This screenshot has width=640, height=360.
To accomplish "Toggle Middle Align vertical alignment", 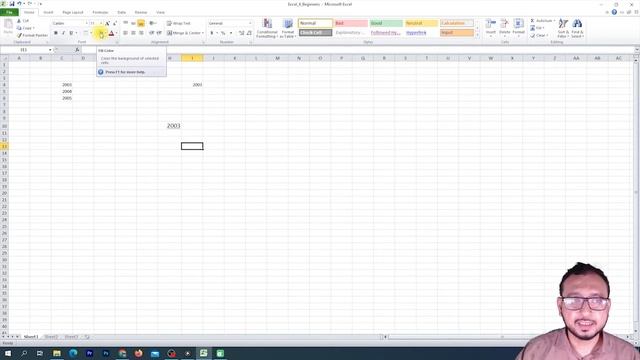I will (x=133, y=23).
